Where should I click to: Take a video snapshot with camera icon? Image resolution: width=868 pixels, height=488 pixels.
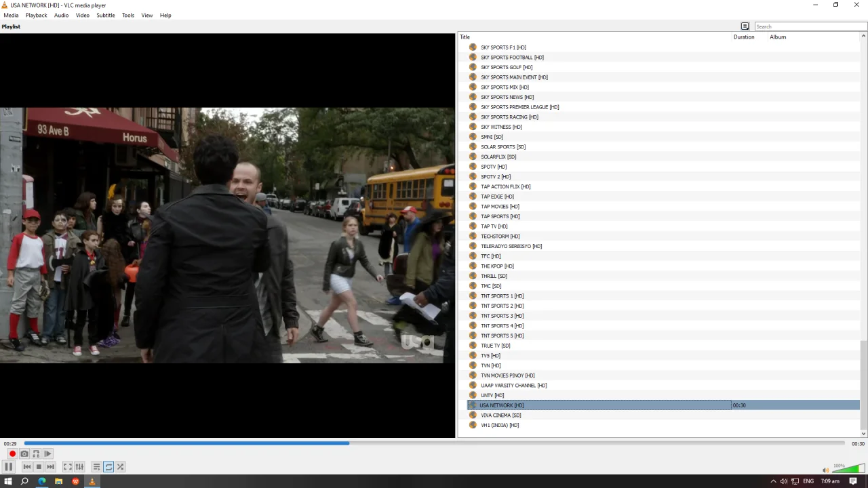point(24,453)
